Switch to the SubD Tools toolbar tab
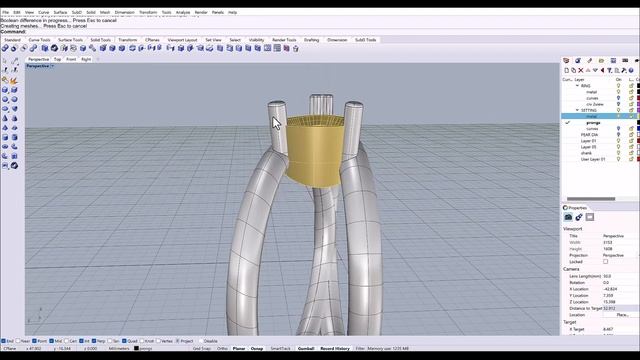The image size is (640, 360). (x=365, y=40)
